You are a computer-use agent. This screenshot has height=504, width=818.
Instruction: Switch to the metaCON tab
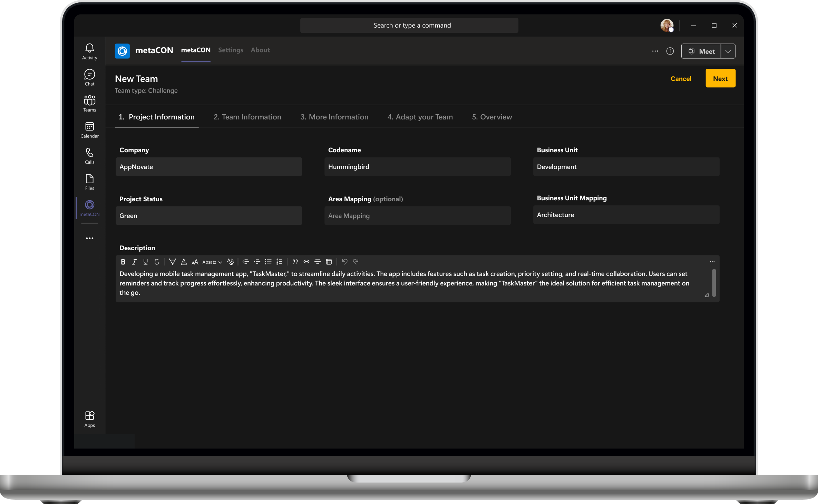[x=196, y=50]
